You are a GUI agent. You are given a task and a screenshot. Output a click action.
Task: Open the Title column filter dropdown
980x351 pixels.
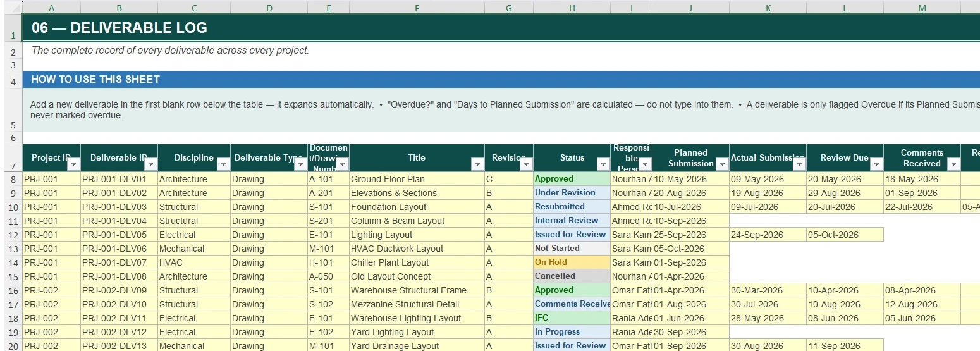coord(477,164)
